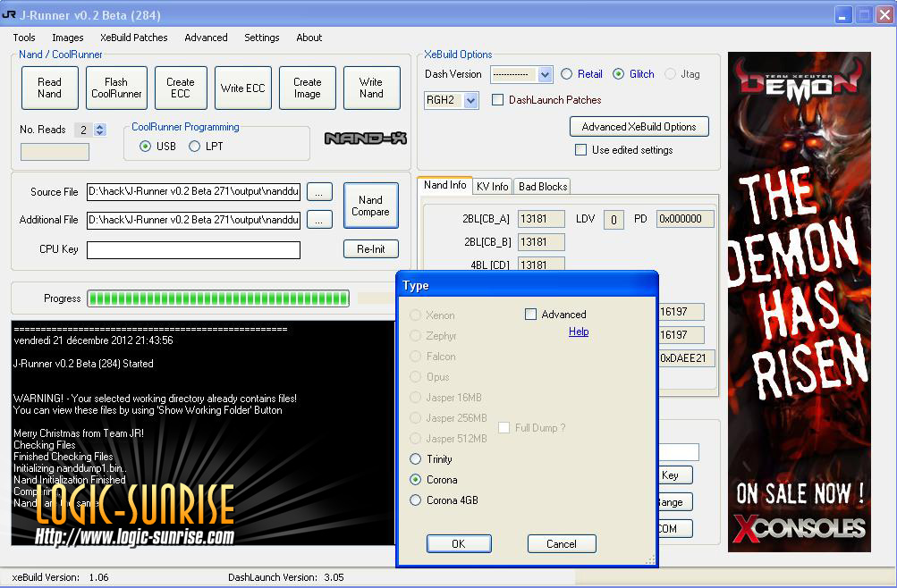Screen dimensions: 897x588
Task: Select Corona 4GB console type
Action: 415,500
